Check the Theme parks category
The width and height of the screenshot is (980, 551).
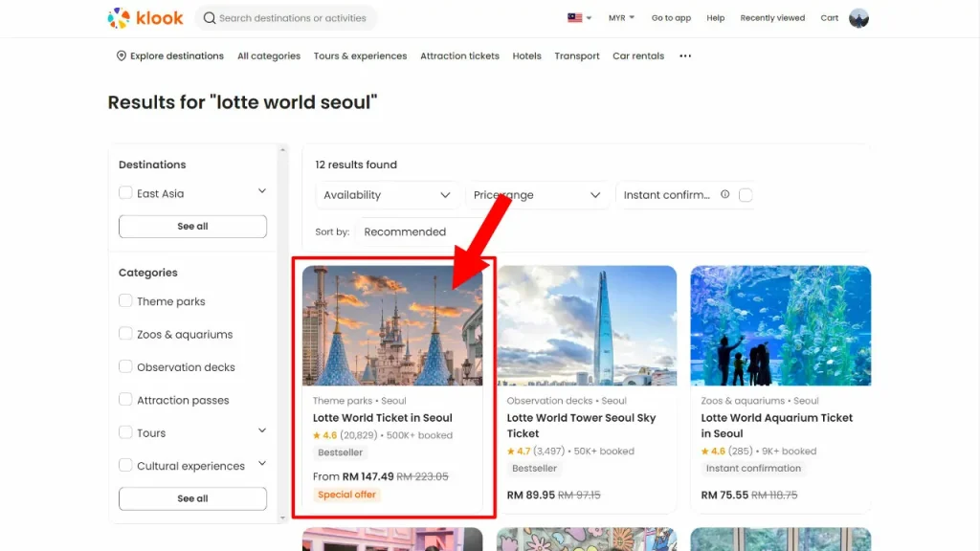pyautogui.click(x=125, y=301)
